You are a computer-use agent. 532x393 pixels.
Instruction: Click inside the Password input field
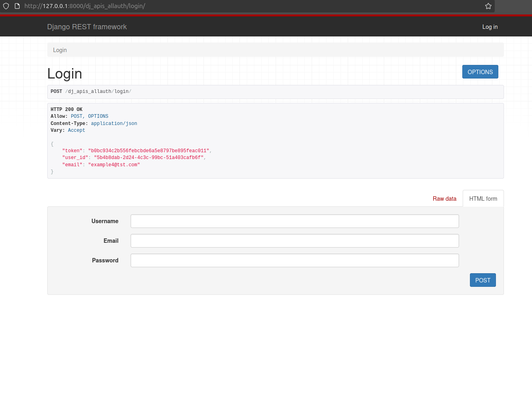[294, 260]
